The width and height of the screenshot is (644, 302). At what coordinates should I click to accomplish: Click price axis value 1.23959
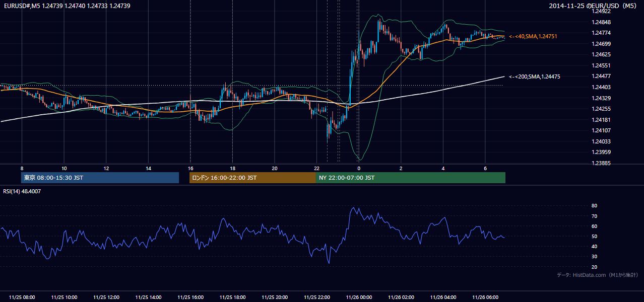click(x=601, y=152)
